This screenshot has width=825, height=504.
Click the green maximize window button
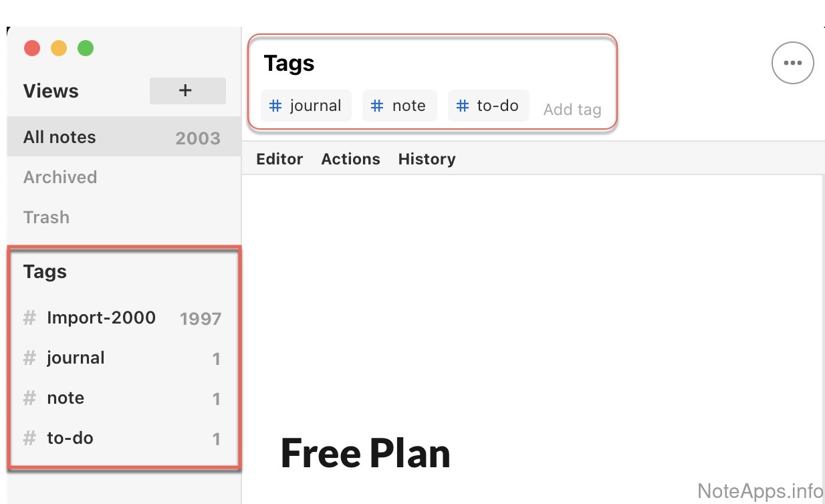86,48
